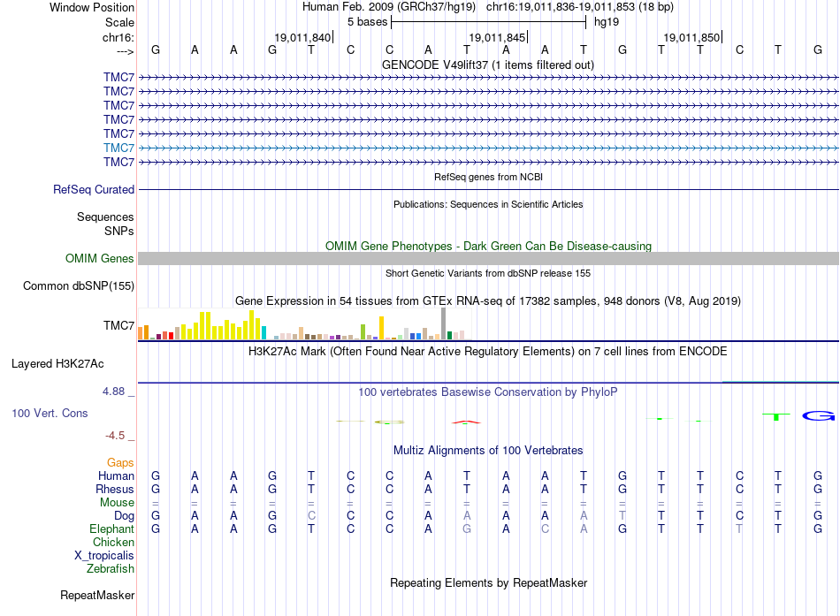Screen dimensions: 840x616
Task: Select the Rhesus alignment row label
Action: tap(115, 489)
